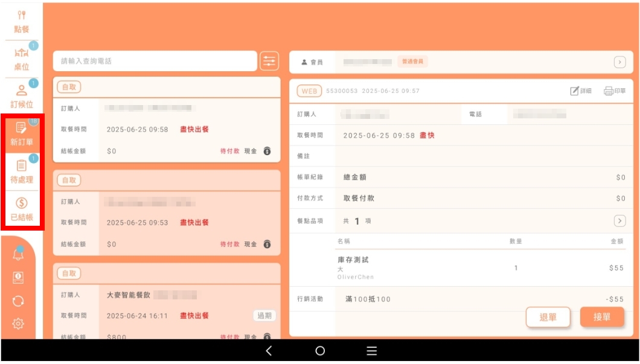
Task: Open settings via the gear icon
Action: [x=18, y=324]
